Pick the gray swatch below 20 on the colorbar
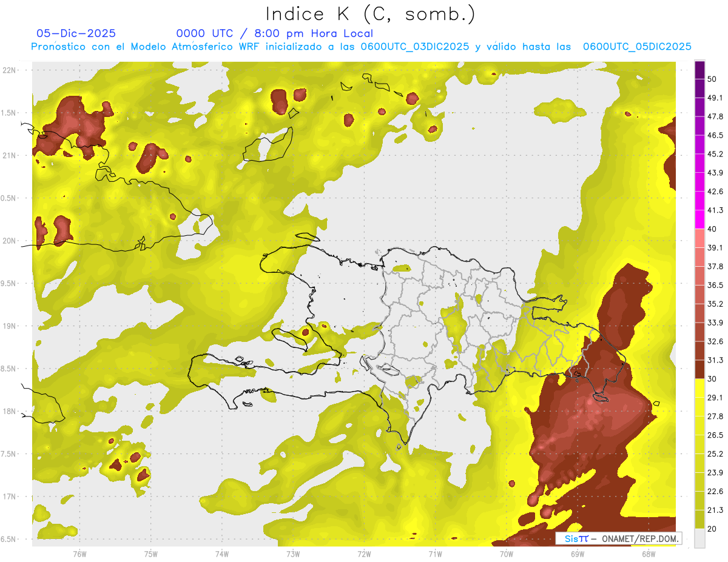 coord(699,538)
